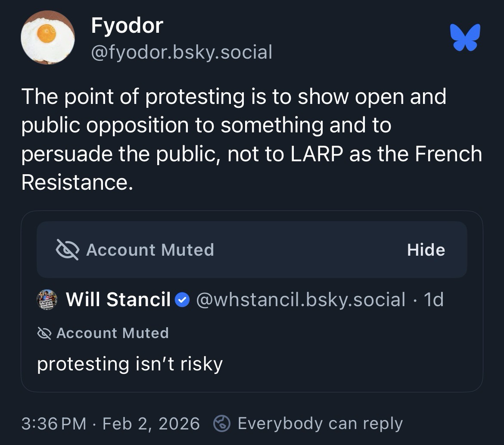Click the Feb 2, 2026 date
The image size is (504, 445).
click(151, 423)
